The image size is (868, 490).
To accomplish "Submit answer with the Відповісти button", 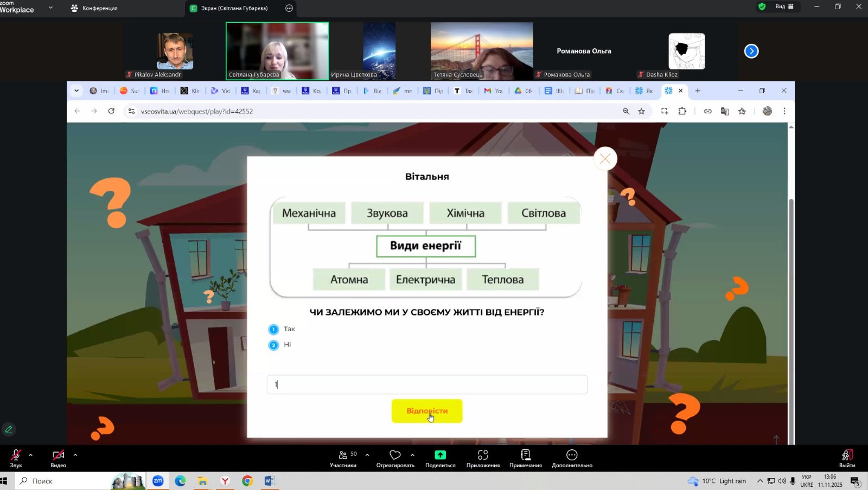I will point(426,411).
